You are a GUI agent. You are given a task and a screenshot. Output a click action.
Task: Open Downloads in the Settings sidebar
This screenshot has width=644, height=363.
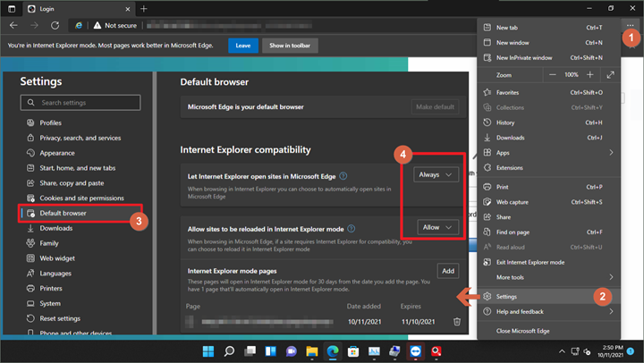pos(81,228)
